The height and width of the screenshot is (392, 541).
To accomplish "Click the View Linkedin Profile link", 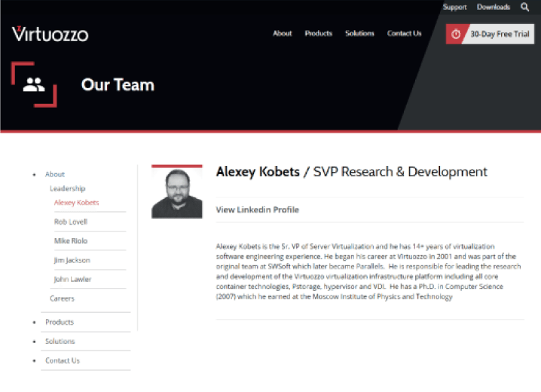I will point(258,210).
